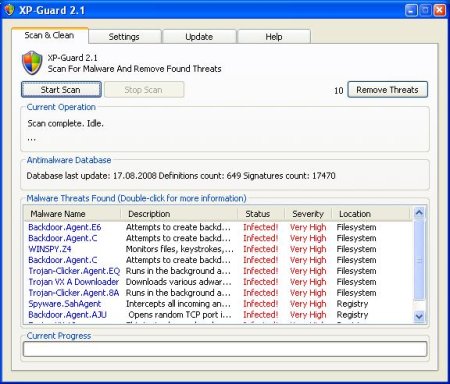Select the Backdoor.Agent.AJU entry

tap(67, 315)
